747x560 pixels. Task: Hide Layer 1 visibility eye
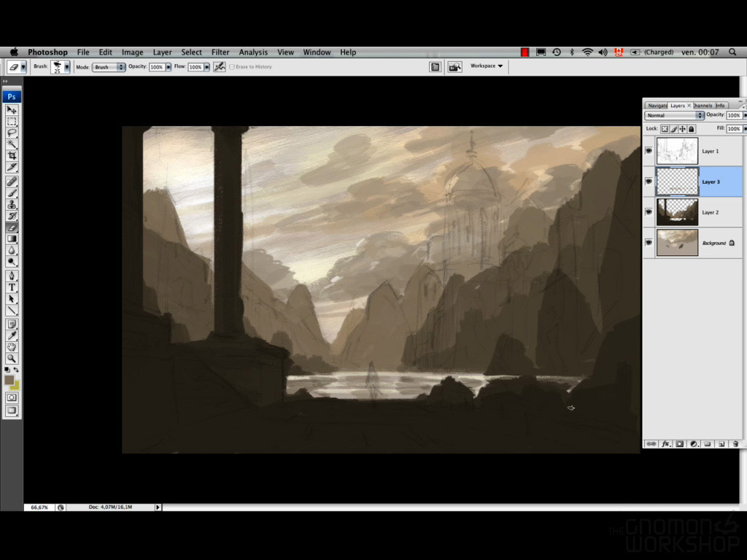649,151
